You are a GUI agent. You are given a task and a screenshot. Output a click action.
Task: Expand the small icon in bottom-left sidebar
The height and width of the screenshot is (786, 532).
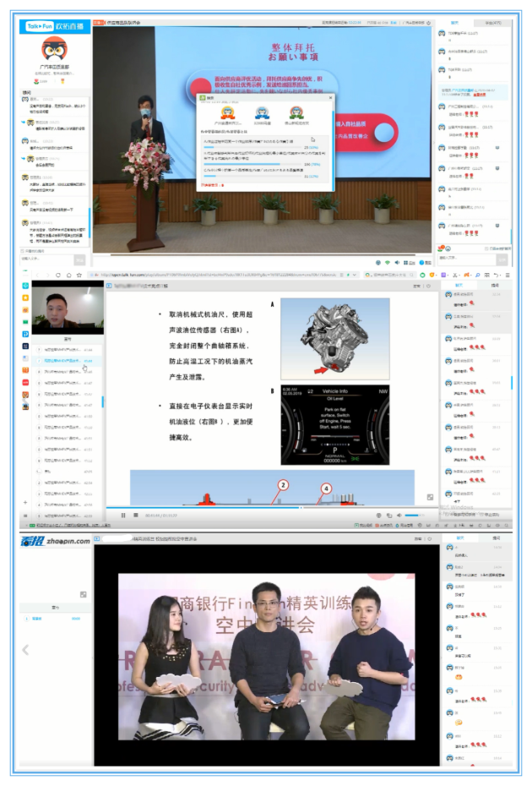(x=83, y=594)
